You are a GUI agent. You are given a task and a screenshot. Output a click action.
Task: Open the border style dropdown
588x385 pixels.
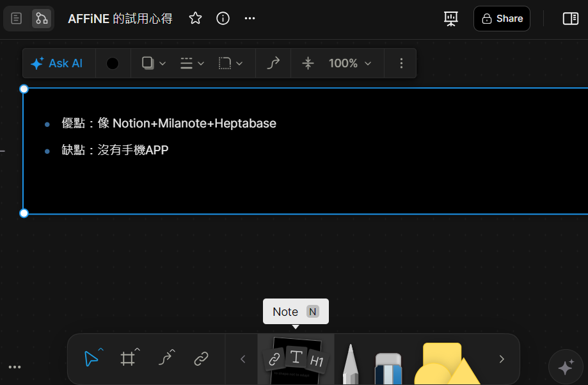coord(192,63)
